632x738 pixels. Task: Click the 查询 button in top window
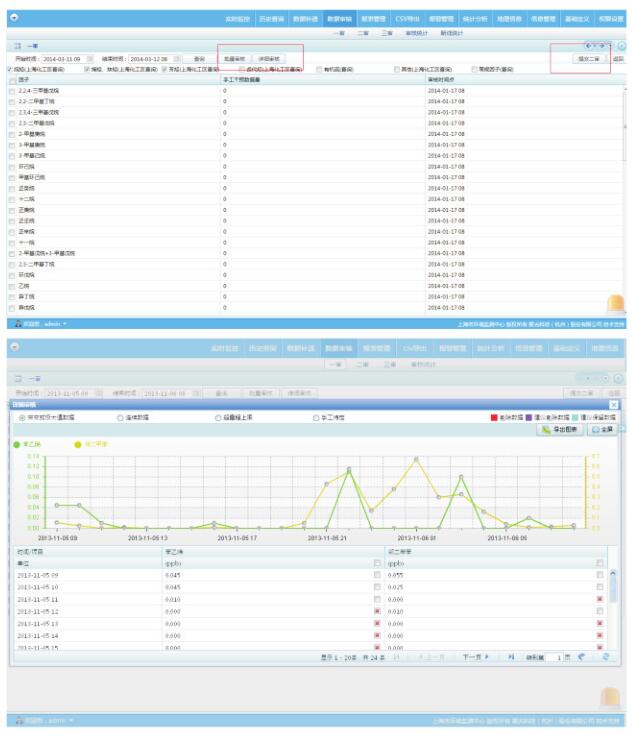[200, 59]
